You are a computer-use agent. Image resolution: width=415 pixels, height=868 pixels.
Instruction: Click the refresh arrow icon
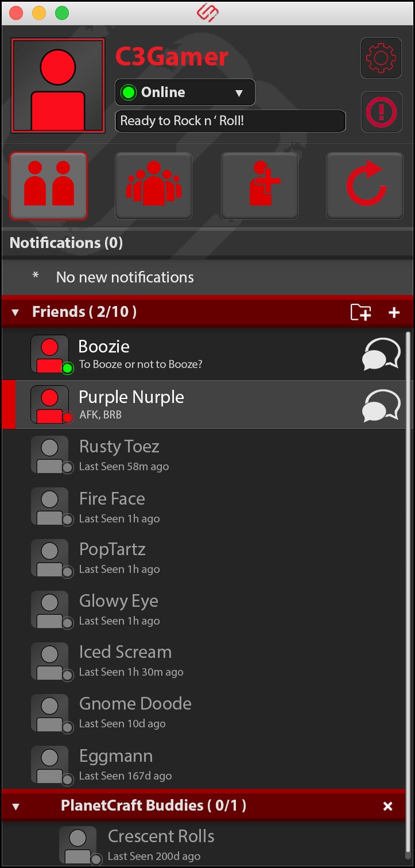(365, 185)
